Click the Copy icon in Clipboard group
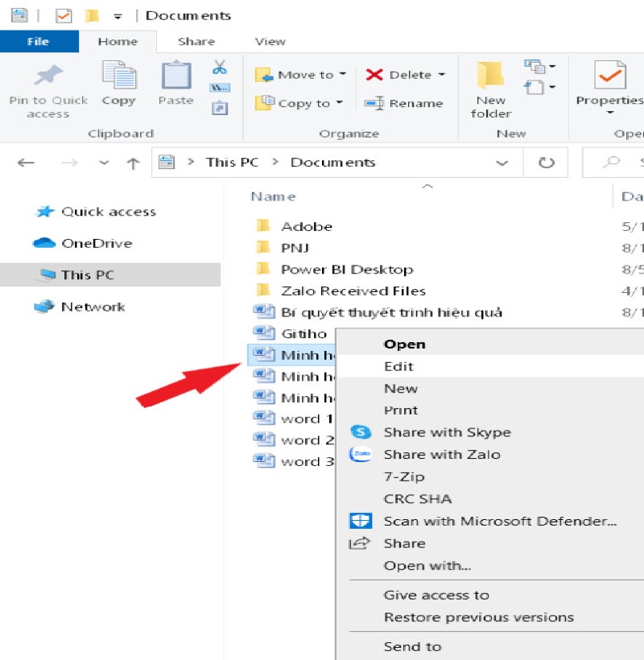The width and height of the screenshot is (644, 660). (x=119, y=75)
